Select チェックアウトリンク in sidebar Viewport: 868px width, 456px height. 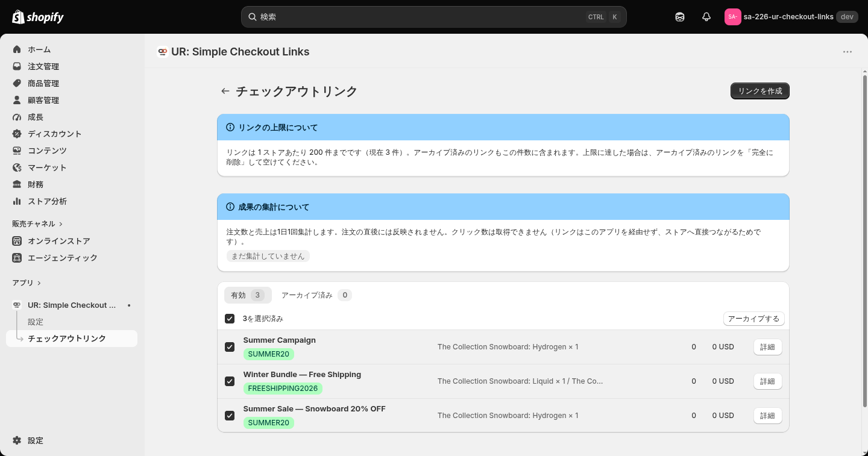(72, 339)
